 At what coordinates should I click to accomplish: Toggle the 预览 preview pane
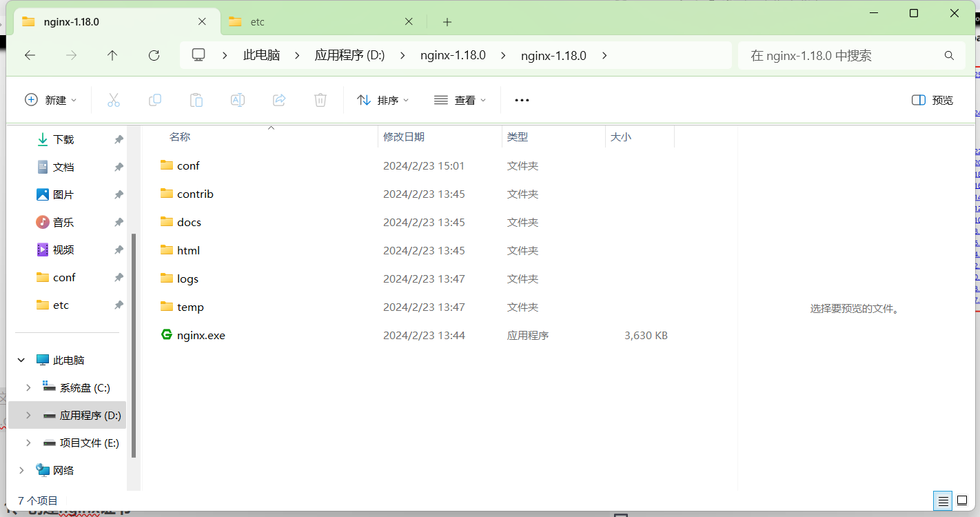coord(932,100)
